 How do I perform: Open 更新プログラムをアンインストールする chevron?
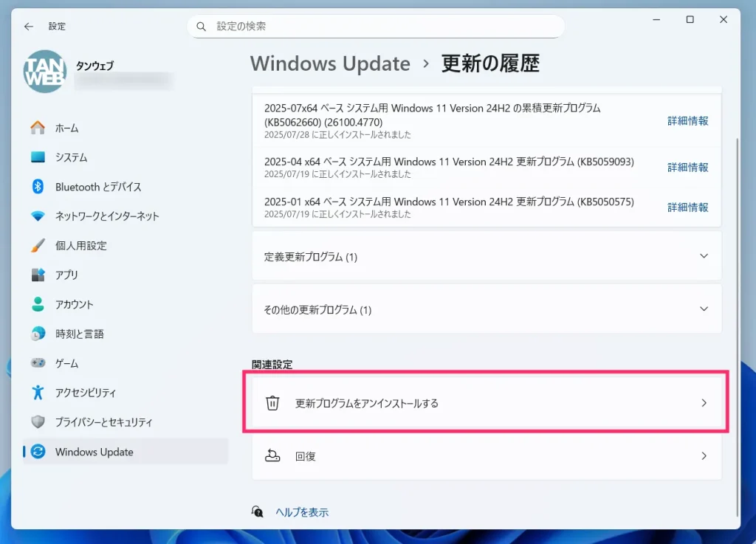click(704, 403)
